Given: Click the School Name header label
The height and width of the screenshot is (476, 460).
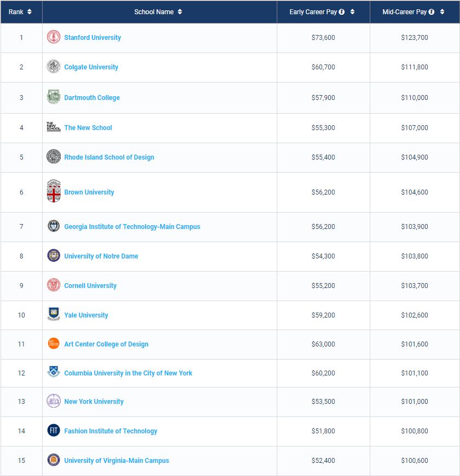Looking at the screenshot, I should pos(154,12).
